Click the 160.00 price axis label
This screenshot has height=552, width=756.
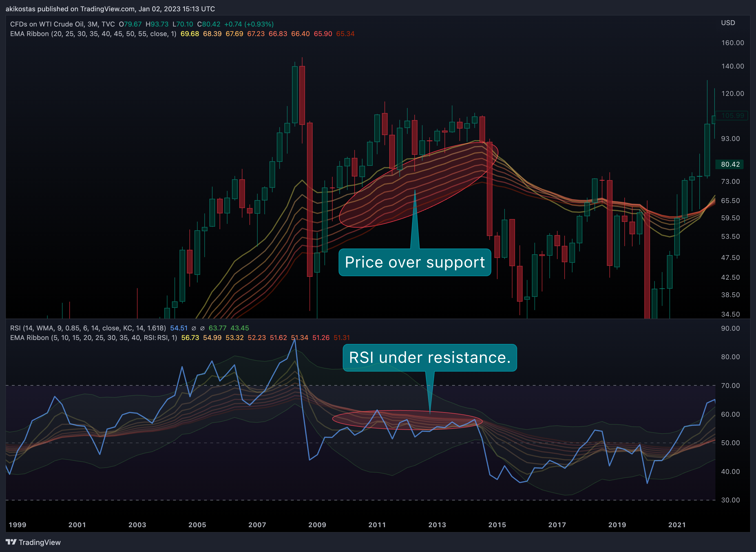click(x=733, y=43)
